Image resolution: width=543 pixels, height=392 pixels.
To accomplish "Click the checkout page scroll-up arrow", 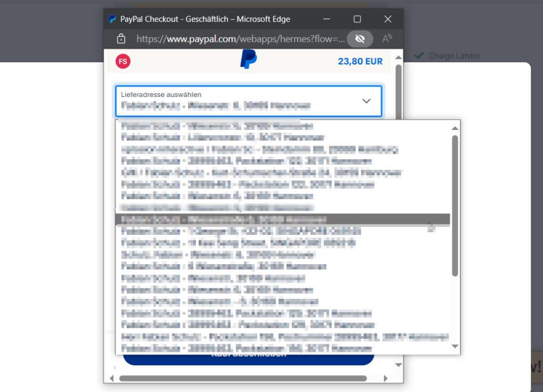I will pos(399,57).
